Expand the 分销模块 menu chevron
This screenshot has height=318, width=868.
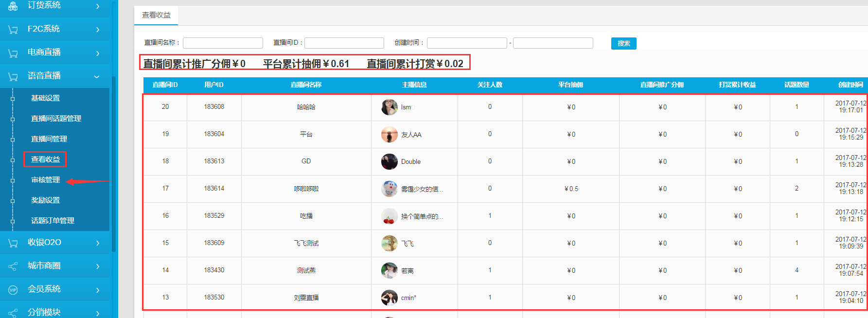(x=98, y=313)
